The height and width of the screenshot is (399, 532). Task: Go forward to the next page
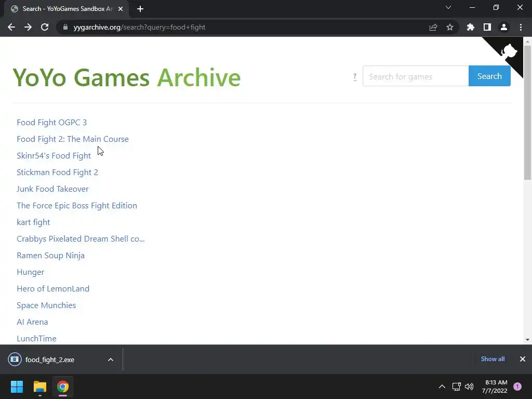tap(28, 27)
